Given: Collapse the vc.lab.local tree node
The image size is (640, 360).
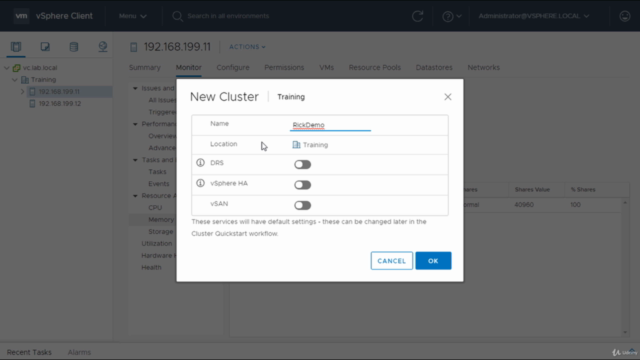Looking at the screenshot, I should [x=7, y=68].
